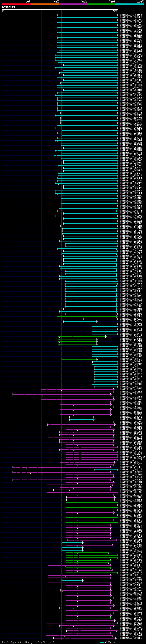Click the query end position 587
This screenshot has height=644, width=146.
coord(115,11)
